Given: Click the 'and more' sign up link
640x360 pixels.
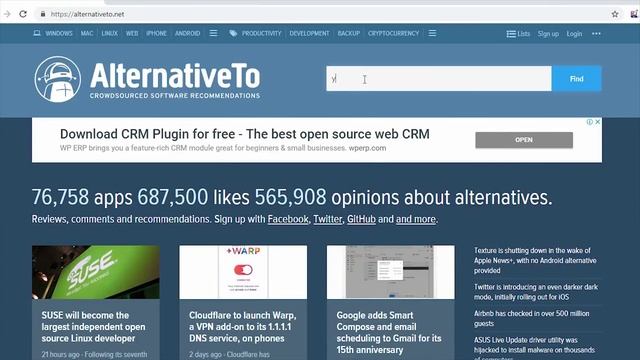Looking at the screenshot, I should click(x=416, y=219).
